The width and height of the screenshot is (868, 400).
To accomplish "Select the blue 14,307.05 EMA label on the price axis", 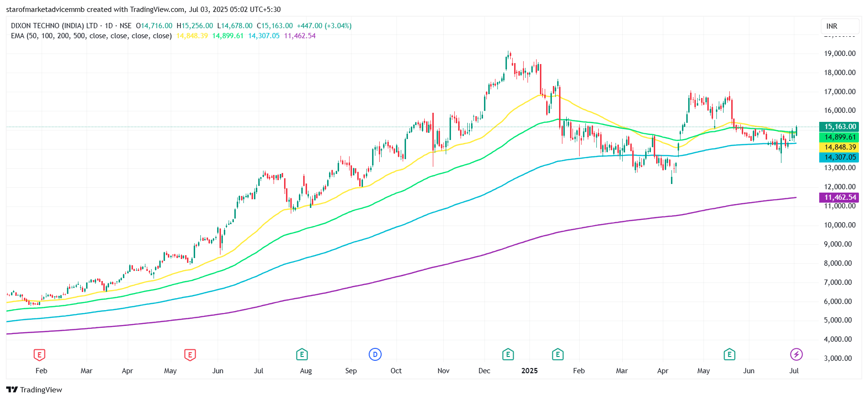I will (x=839, y=157).
